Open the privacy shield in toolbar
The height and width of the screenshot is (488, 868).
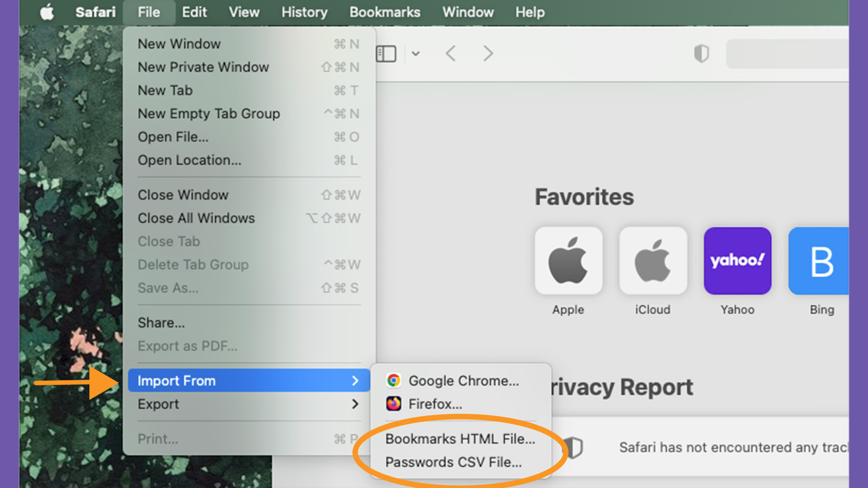(701, 54)
